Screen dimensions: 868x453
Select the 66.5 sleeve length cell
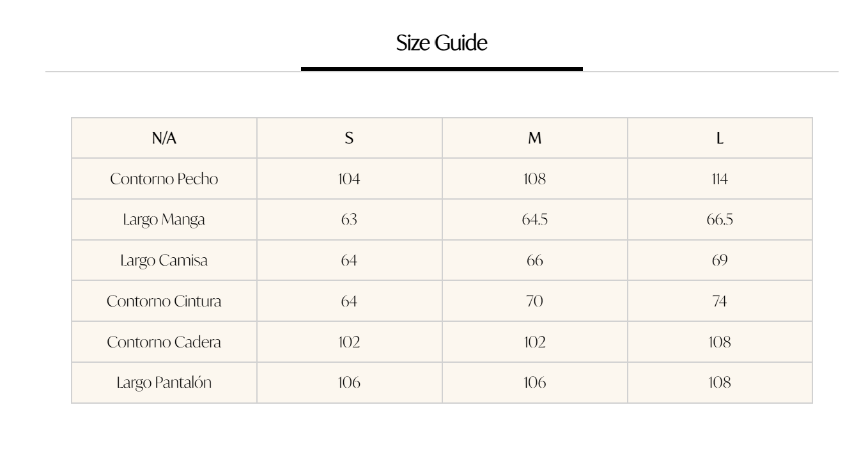pos(720,220)
